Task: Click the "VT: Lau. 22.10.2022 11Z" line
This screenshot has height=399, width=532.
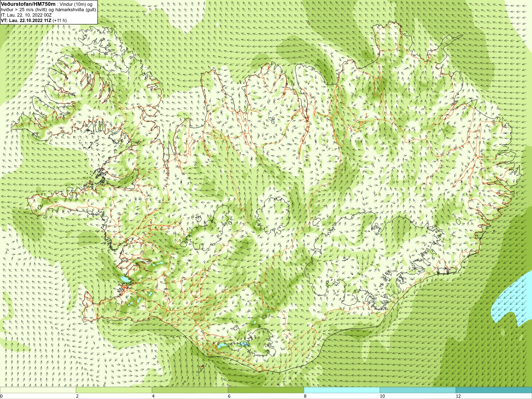Action: tap(26, 20)
